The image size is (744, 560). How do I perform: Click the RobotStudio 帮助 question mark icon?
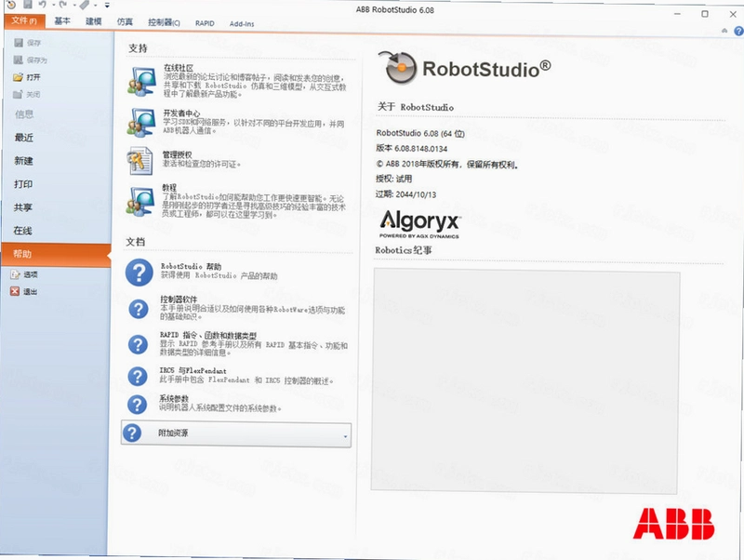(139, 273)
